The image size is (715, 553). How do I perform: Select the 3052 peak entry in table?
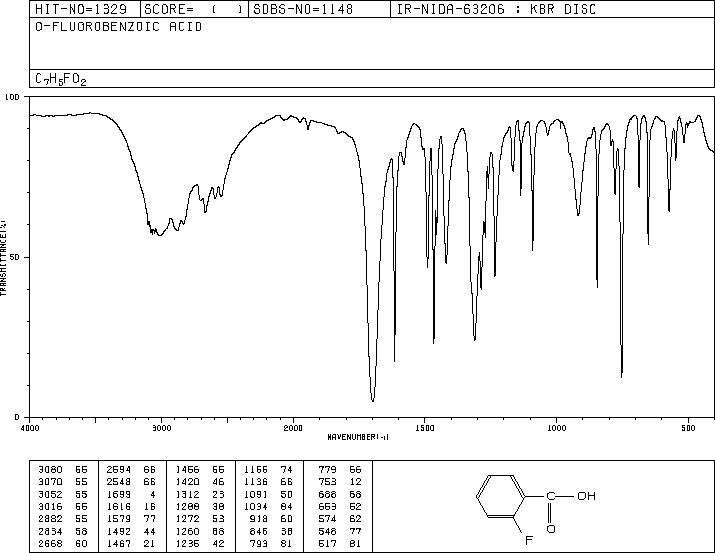point(62,494)
